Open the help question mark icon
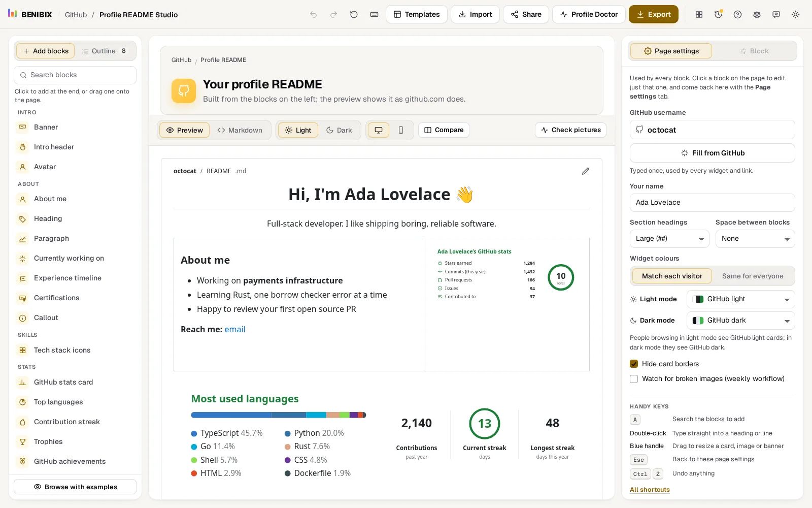 [x=737, y=15]
